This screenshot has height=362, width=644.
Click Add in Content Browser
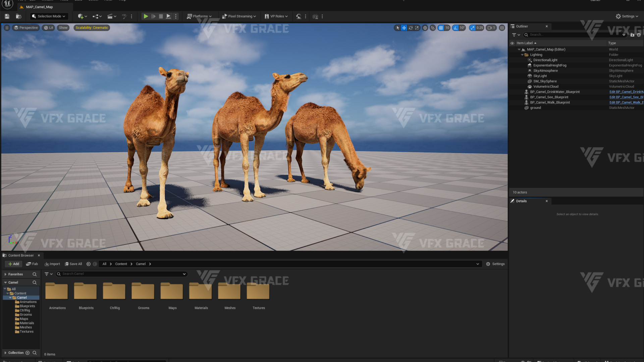pos(14,264)
